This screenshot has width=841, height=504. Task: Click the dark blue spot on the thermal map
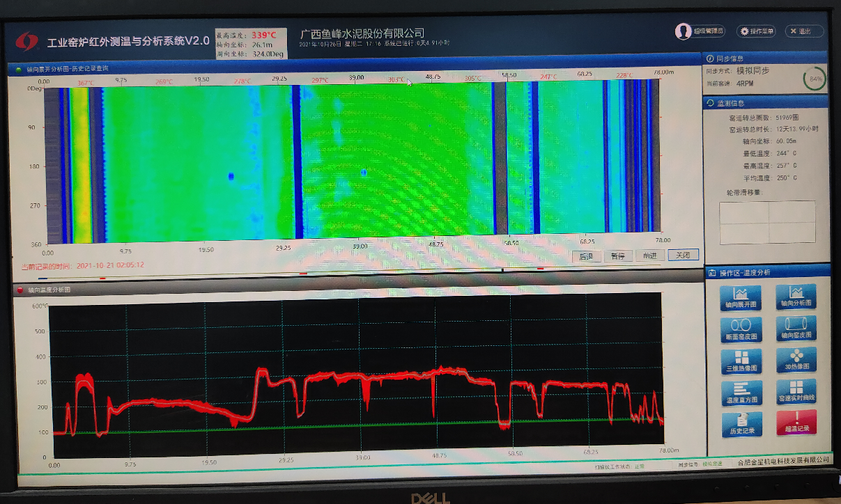[x=231, y=176]
